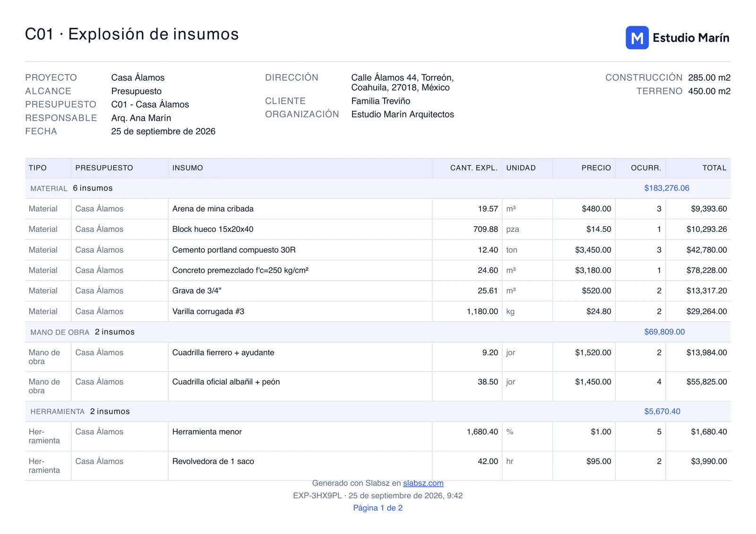Image resolution: width=756 pixels, height=534 pixels.
Task: Click 'Block hueco 15x20x40' insumo
Action: 213,229
